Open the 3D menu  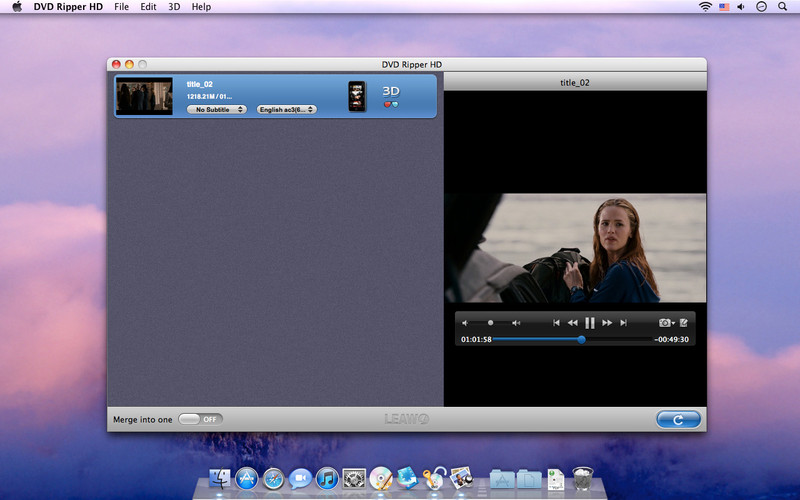coord(174,7)
